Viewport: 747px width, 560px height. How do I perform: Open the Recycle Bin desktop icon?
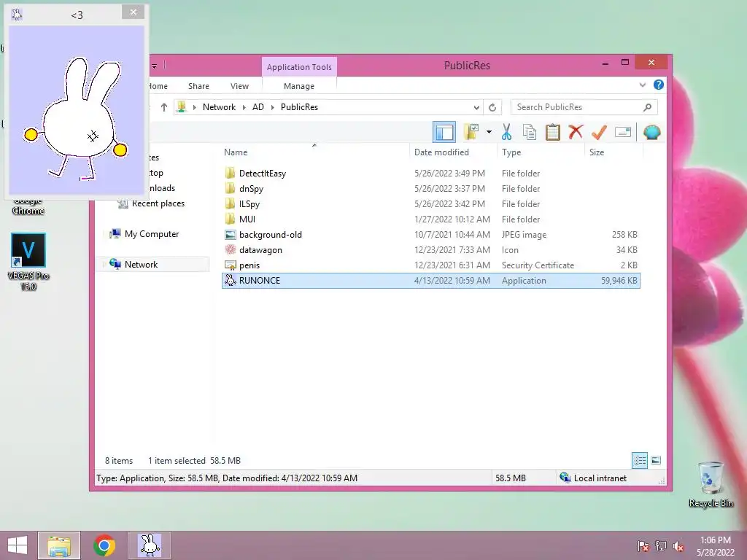711,484
